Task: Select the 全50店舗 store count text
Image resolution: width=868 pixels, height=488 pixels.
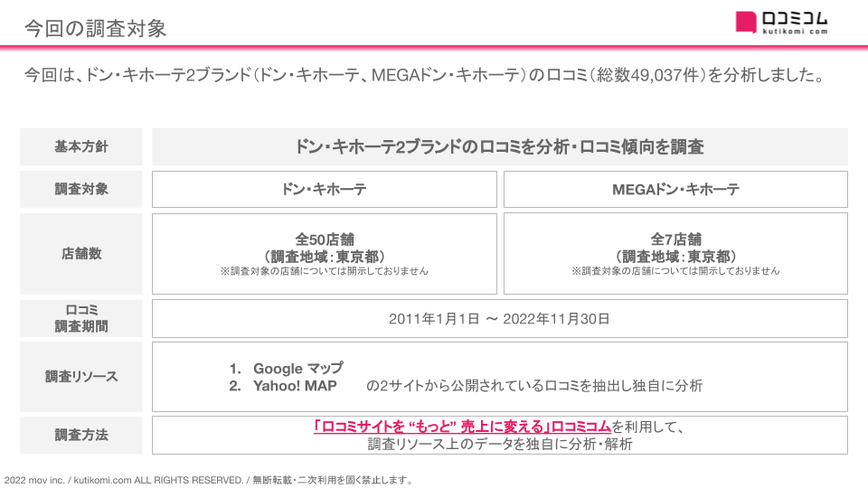Action: coord(325,239)
